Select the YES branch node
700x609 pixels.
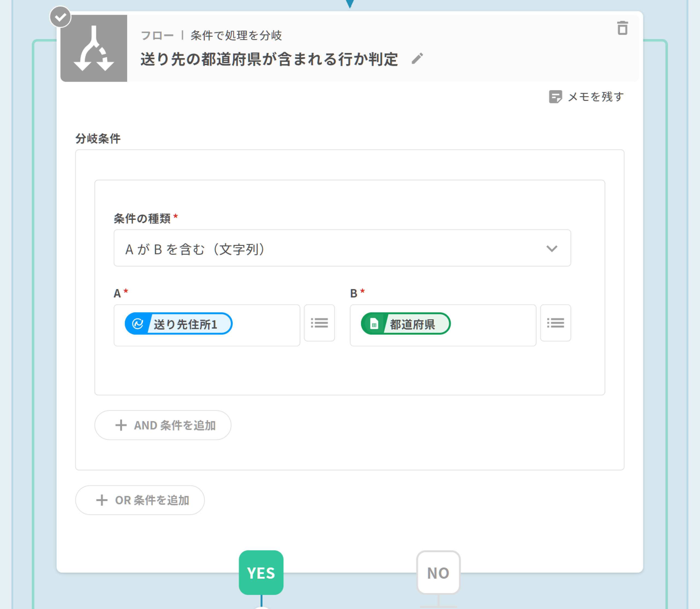(x=261, y=573)
